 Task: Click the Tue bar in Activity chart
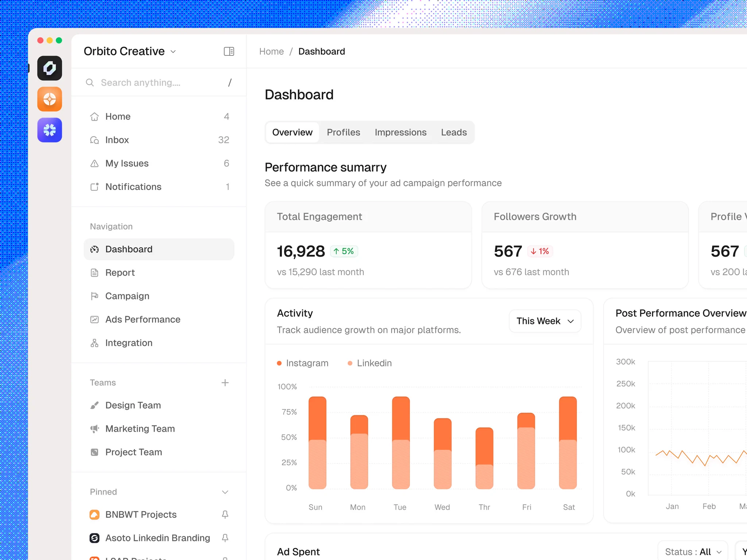[x=400, y=443]
